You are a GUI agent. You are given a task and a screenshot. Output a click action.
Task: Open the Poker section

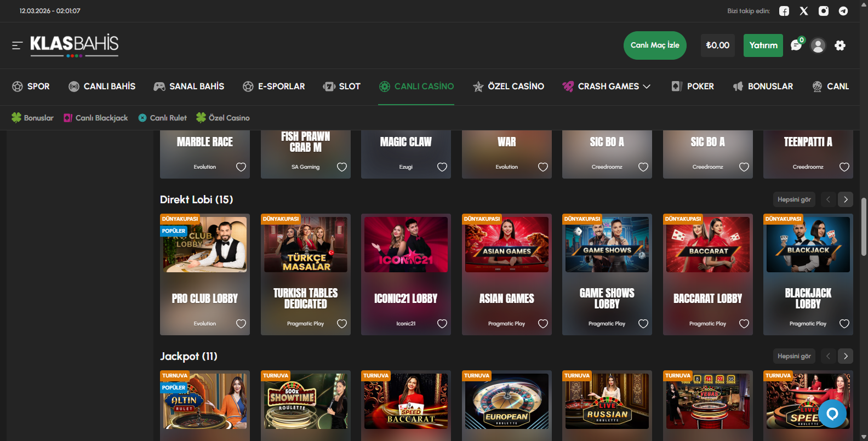tap(693, 87)
